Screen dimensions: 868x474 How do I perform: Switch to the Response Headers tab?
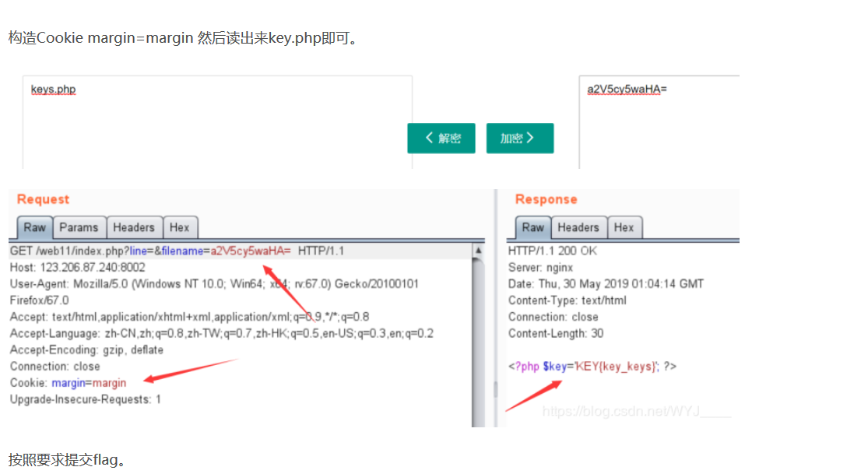578,227
